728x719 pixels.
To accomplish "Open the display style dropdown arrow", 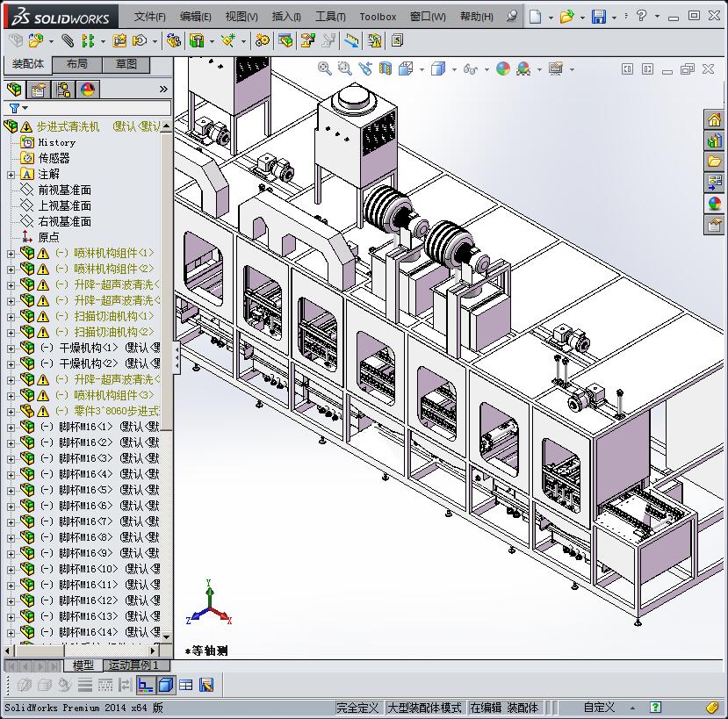I will [x=454, y=69].
